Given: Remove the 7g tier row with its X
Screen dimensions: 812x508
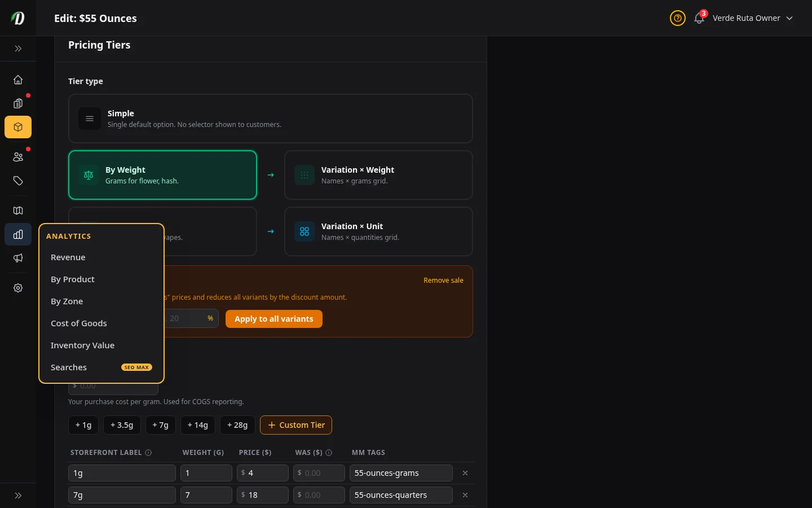Looking at the screenshot, I should coord(465,495).
